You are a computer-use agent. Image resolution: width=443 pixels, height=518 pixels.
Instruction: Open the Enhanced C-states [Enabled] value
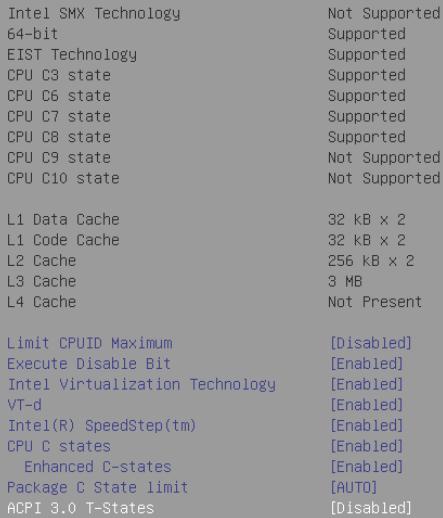coord(366,467)
